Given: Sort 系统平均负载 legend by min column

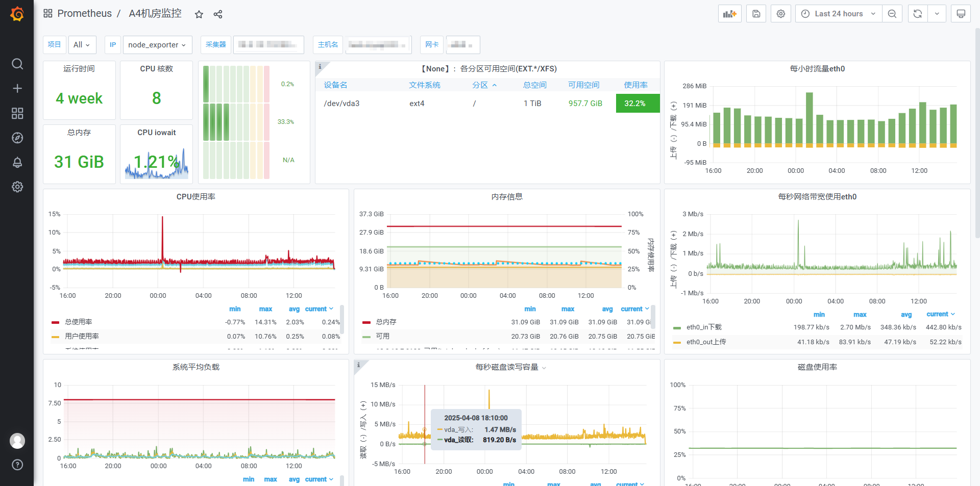Looking at the screenshot, I should [249, 479].
